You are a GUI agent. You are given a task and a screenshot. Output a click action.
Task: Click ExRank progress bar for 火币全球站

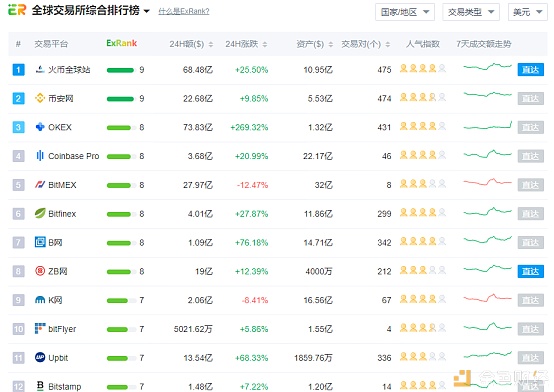click(121, 70)
